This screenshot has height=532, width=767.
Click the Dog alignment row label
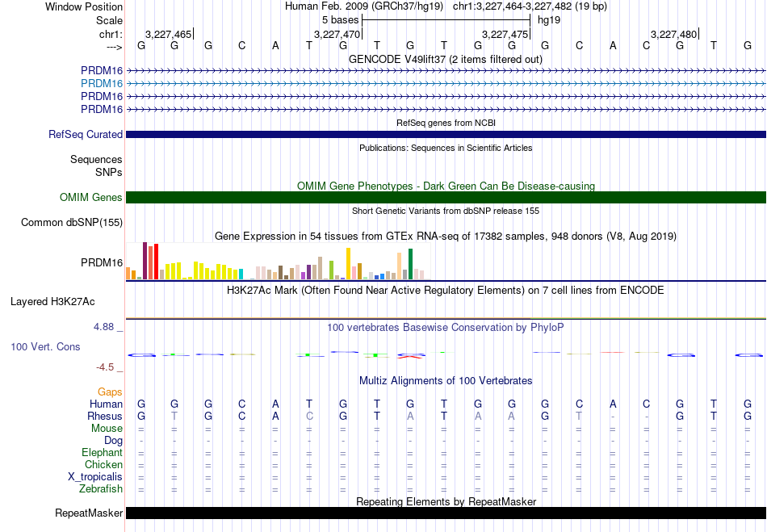(x=113, y=441)
